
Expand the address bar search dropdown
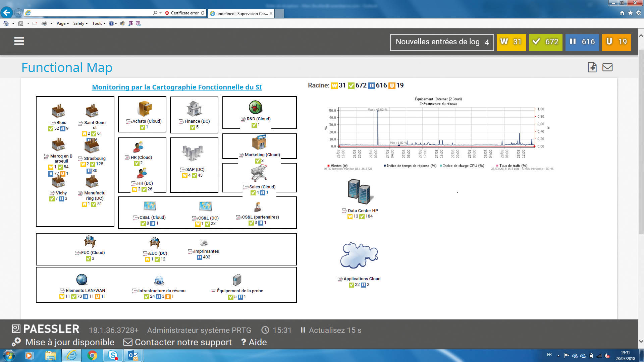[x=160, y=13]
